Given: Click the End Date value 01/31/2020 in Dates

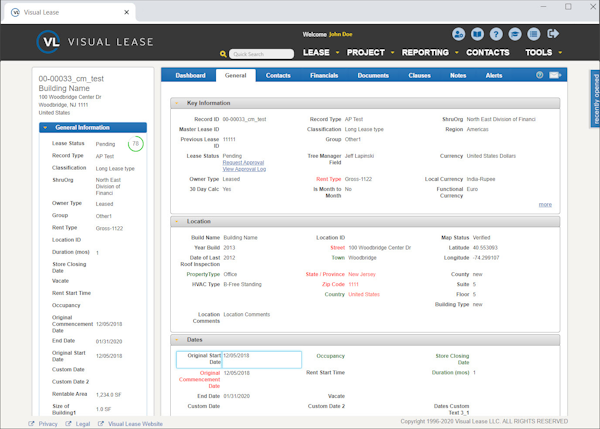Looking at the screenshot, I should [x=236, y=396].
